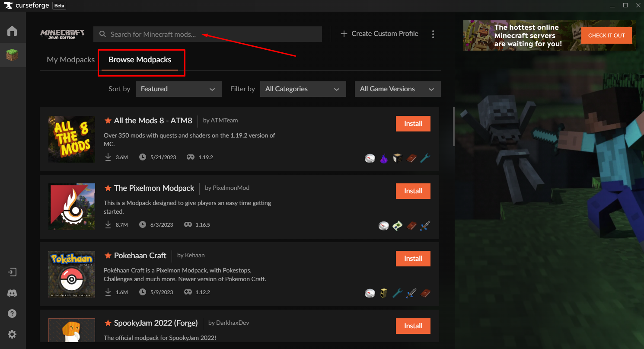Image resolution: width=644 pixels, height=349 pixels.
Task: Open the SpookyJam 2022 (Forge) title
Action: click(156, 323)
